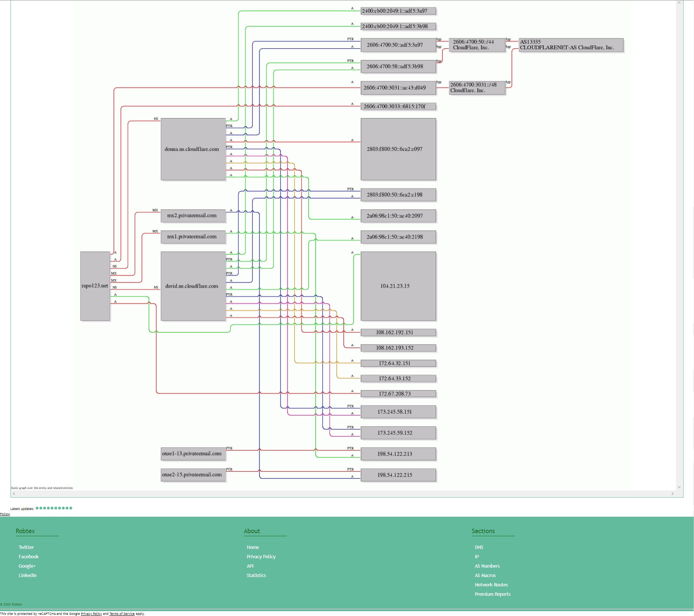Click the first latest-updates dot
Viewport: 694px width, 616px height.
[x=37, y=508]
